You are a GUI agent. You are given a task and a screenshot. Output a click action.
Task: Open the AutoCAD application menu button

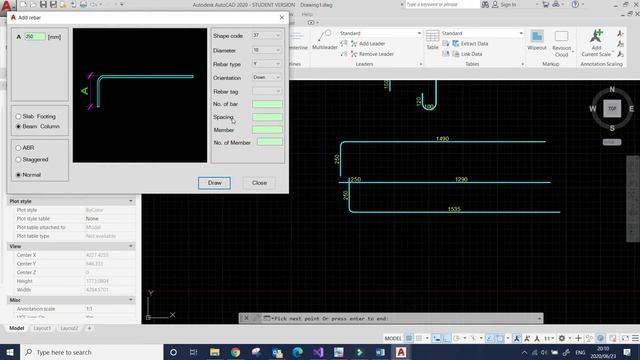(7, 6)
